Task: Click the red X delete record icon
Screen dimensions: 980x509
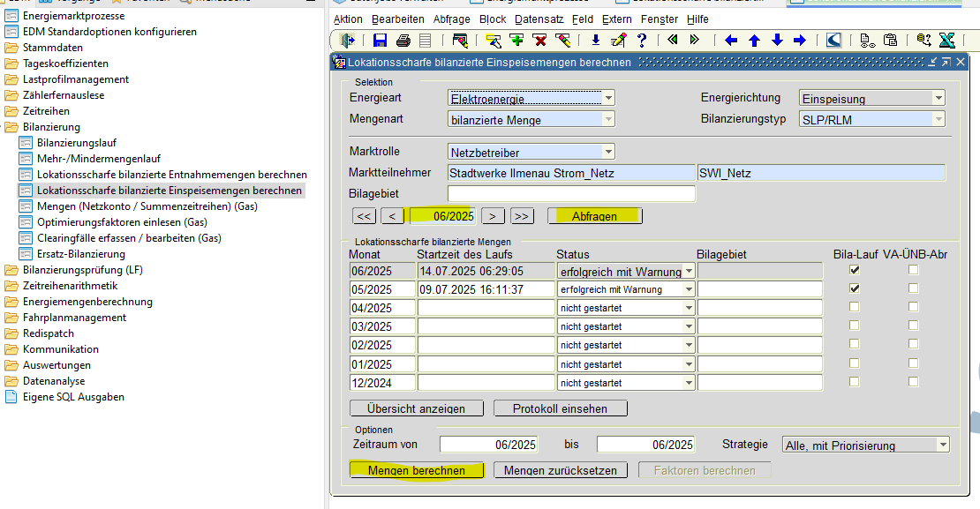Action: (x=539, y=40)
